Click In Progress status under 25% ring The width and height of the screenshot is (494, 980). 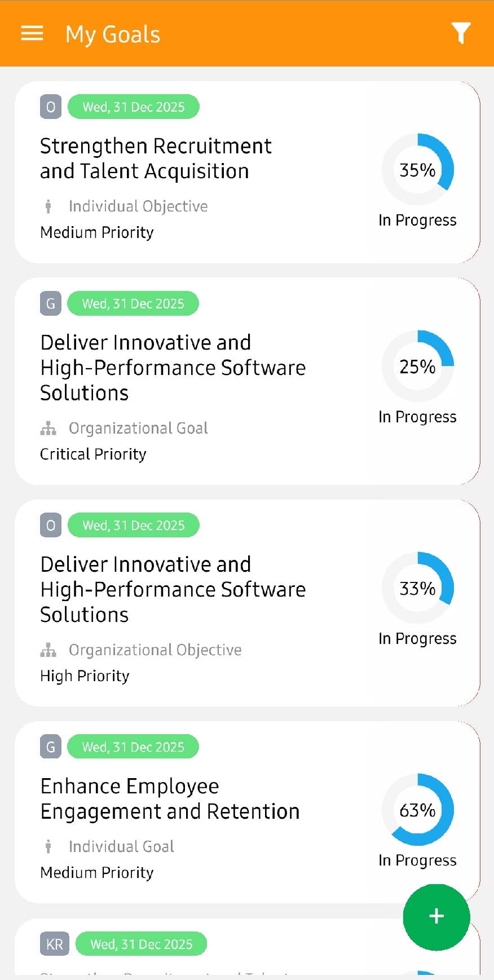417,417
